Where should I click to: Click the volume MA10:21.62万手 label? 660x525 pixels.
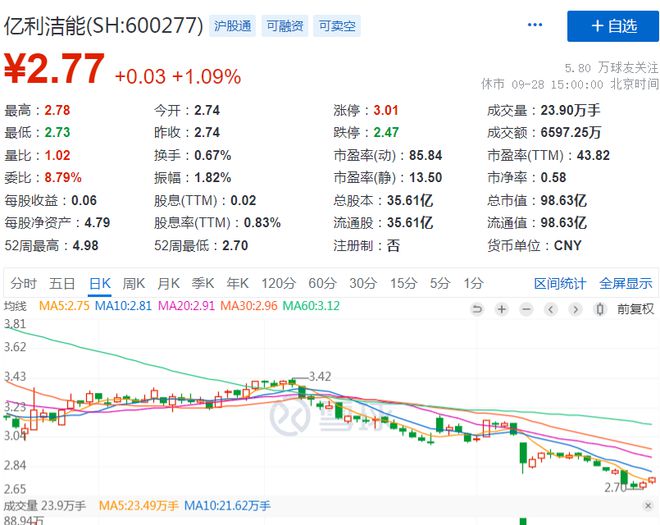coord(227,505)
